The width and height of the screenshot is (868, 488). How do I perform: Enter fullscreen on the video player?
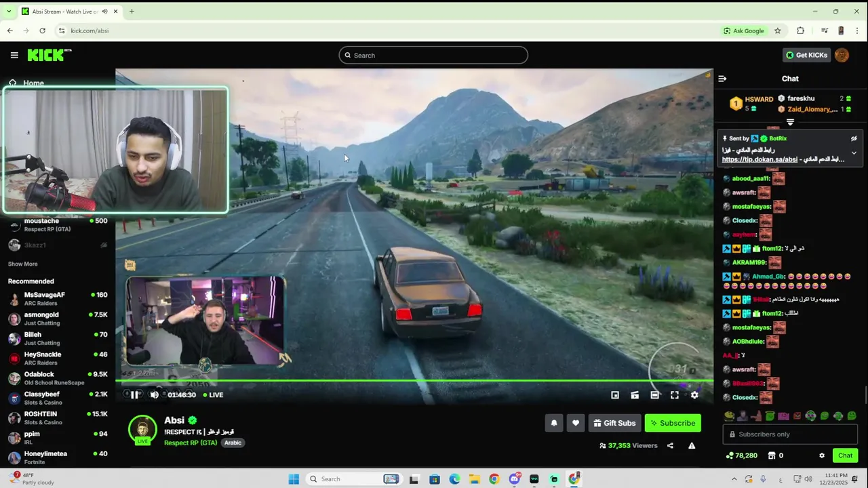click(x=675, y=394)
